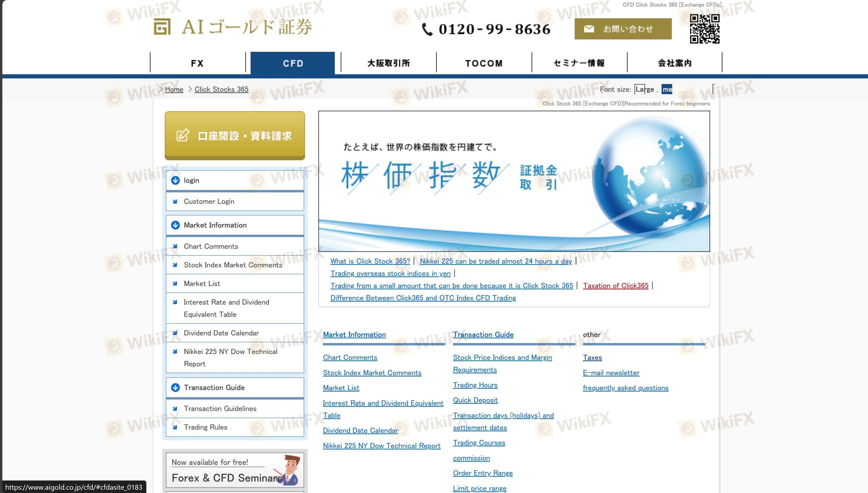Open Difference Between Click365 and OTC Index link
The height and width of the screenshot is (493, 868).
point(423,298)
